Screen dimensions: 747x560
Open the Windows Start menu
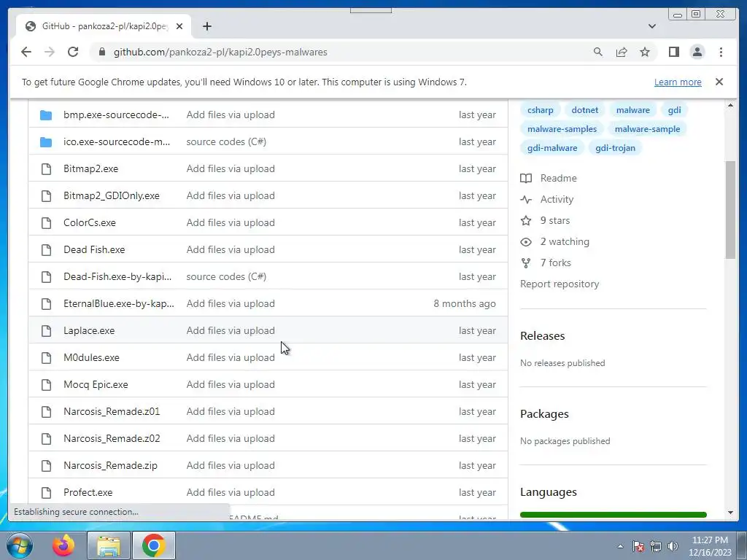tap(20, 545)
